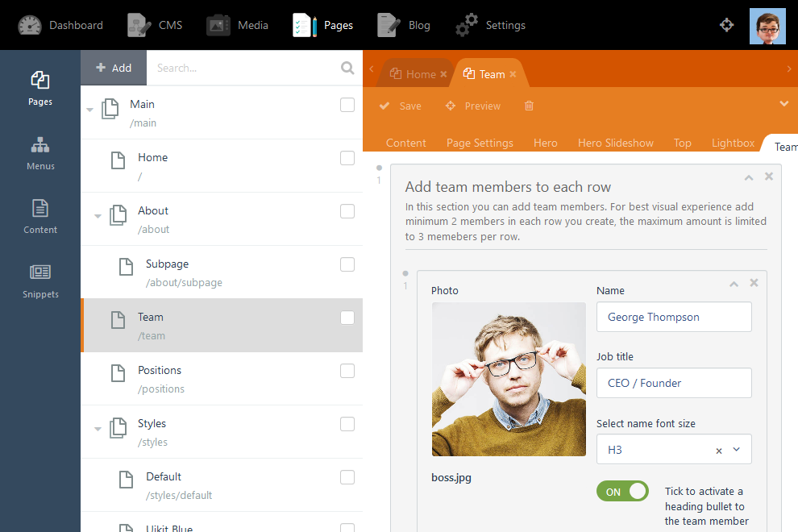Click the Subpage file icon

click(x=126, y=266)
